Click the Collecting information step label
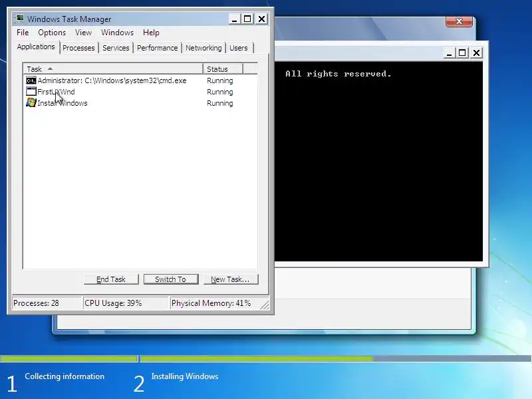 65,376
